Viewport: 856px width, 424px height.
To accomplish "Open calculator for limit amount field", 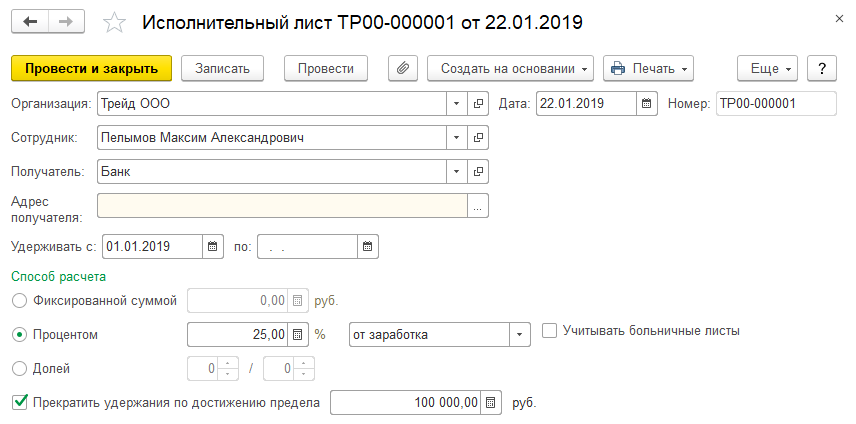I will coord(490,403).
